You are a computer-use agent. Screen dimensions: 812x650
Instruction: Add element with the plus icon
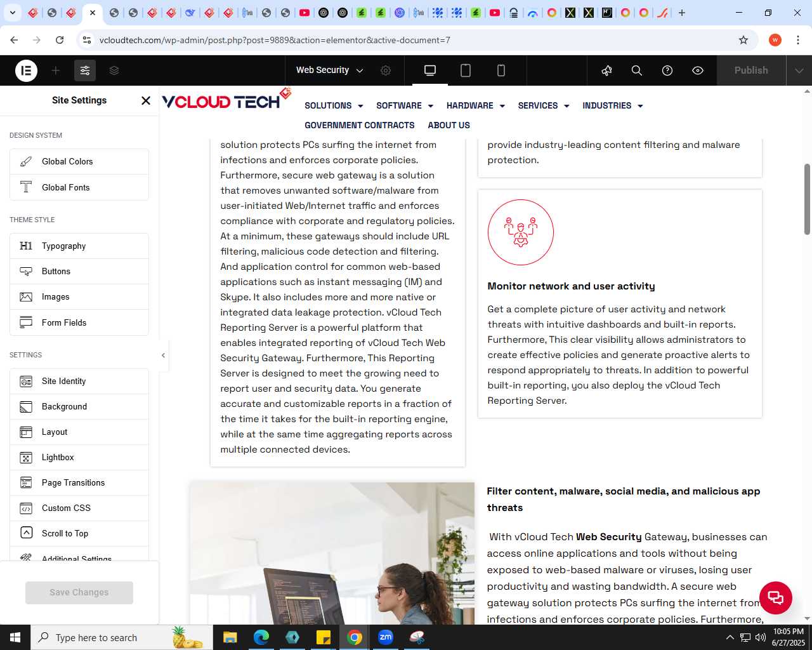[x=56, y=70]
